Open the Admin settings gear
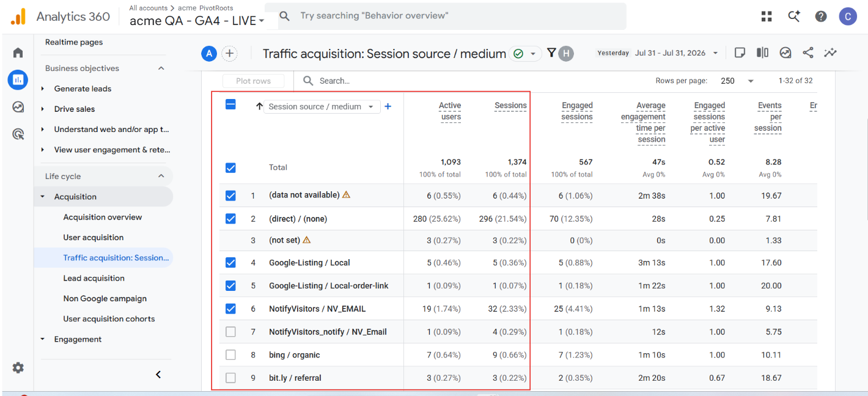The width and height of the screenshot is (868, 396). click(18, 368)
